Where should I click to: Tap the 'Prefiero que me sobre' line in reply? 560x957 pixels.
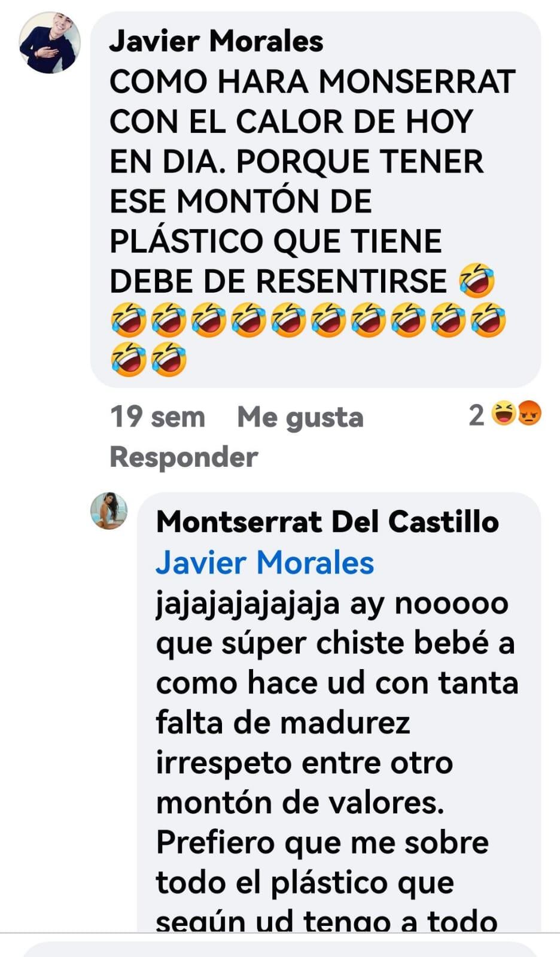click(322, 843)
